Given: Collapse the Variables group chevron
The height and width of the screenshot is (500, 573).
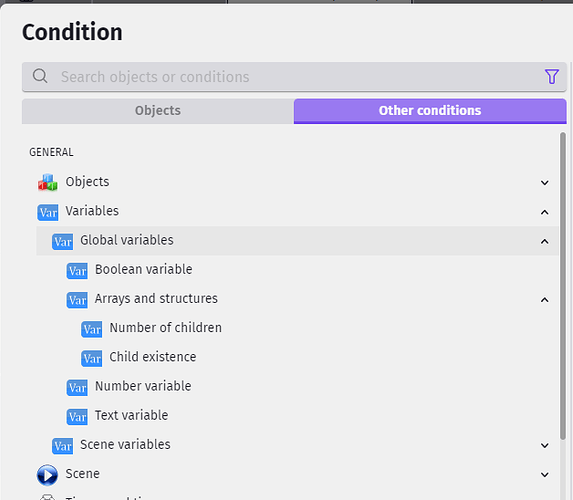Looking at the screenshot, I should pyautogui.click(x=544, y=212).
